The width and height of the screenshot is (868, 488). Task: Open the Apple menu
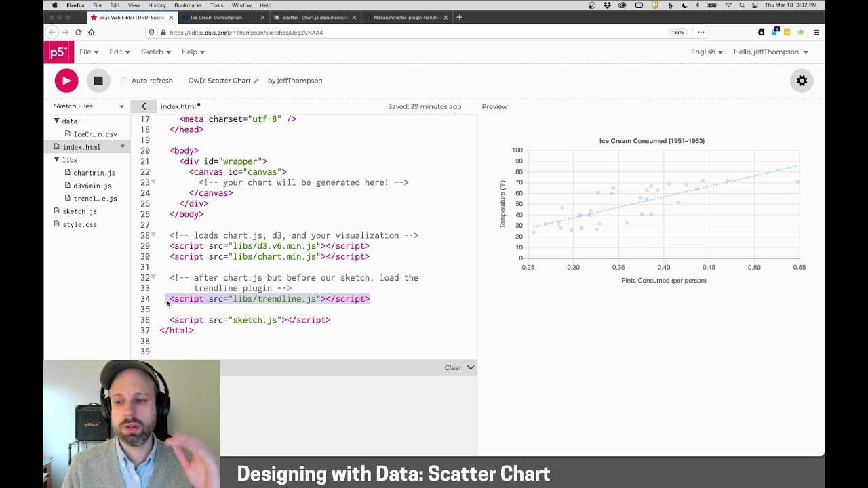point(54,5)
